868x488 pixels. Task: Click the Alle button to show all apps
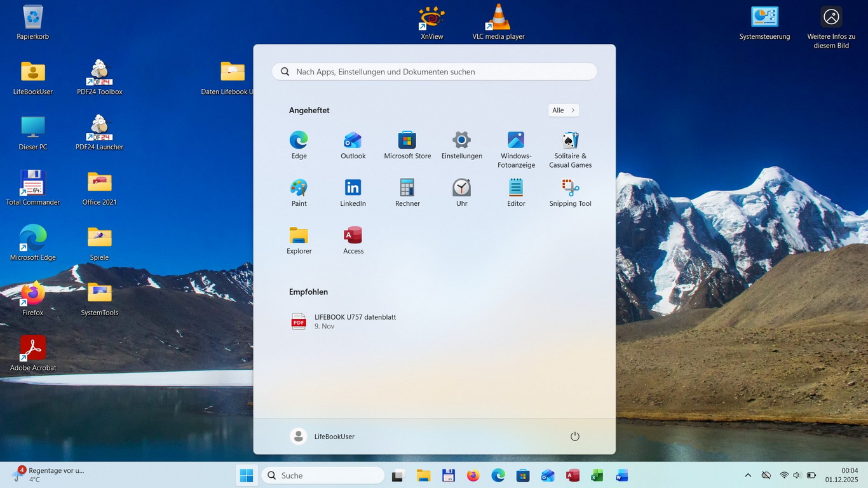(x=563, y=111)
